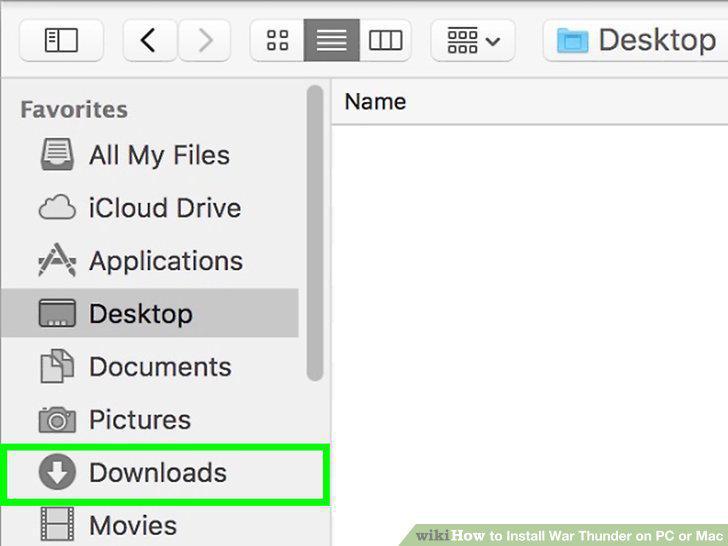
Task: Open the item arrangement dropdown
Action: coord(473,40)
